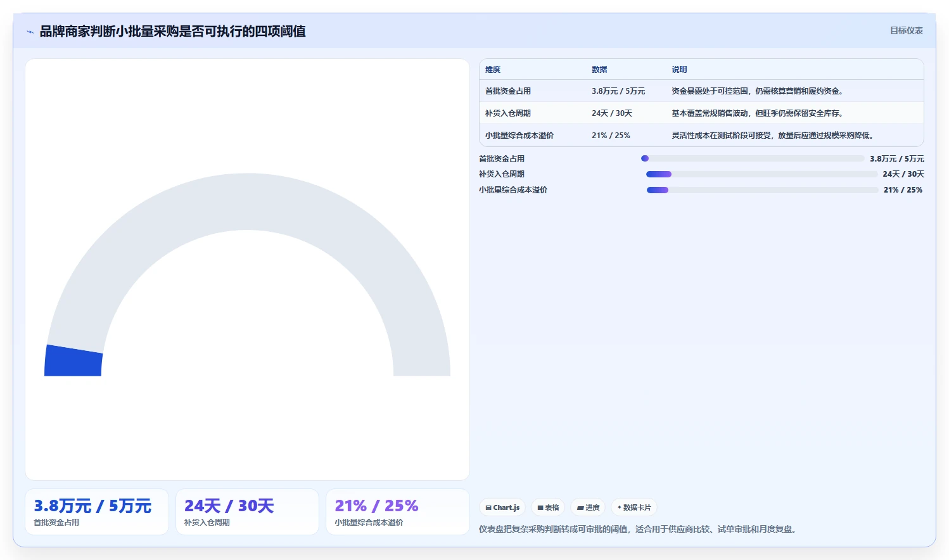Select the 数据卡片 tag pill
The image size is (949, 560).
[x=634, y=507]
